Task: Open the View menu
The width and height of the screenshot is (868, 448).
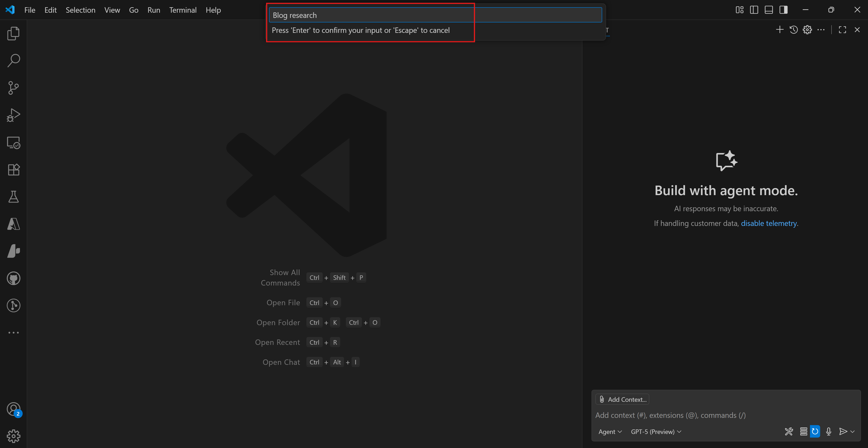Action: point(112,10)
